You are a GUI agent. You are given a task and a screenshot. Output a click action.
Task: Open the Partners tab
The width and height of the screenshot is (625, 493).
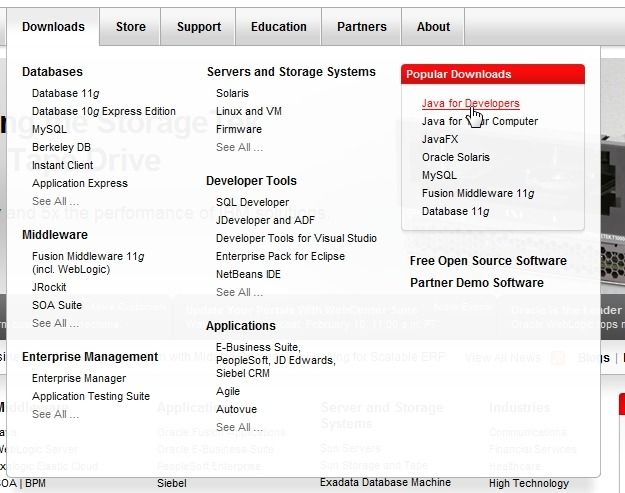point(362,27)
